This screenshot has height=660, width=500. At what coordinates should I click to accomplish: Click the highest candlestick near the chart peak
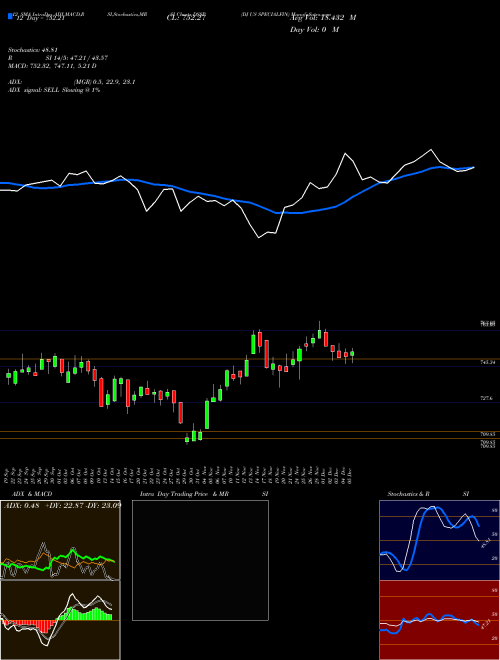coord(319,333)
